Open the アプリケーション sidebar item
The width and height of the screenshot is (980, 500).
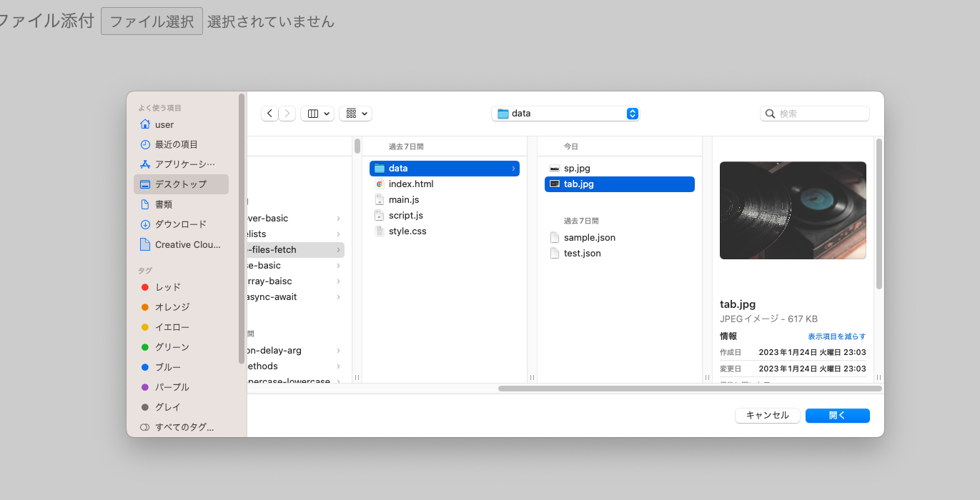[182, 164]
